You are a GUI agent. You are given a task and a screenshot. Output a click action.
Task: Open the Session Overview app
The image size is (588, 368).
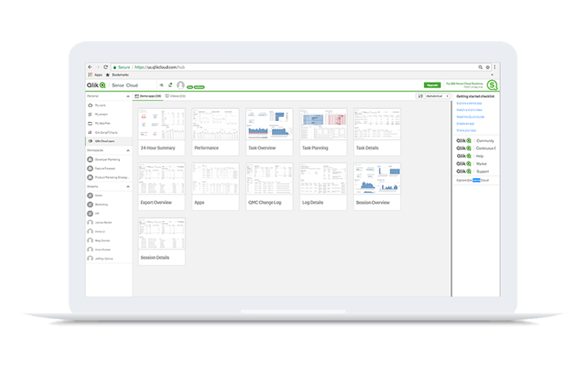point(377,186)
